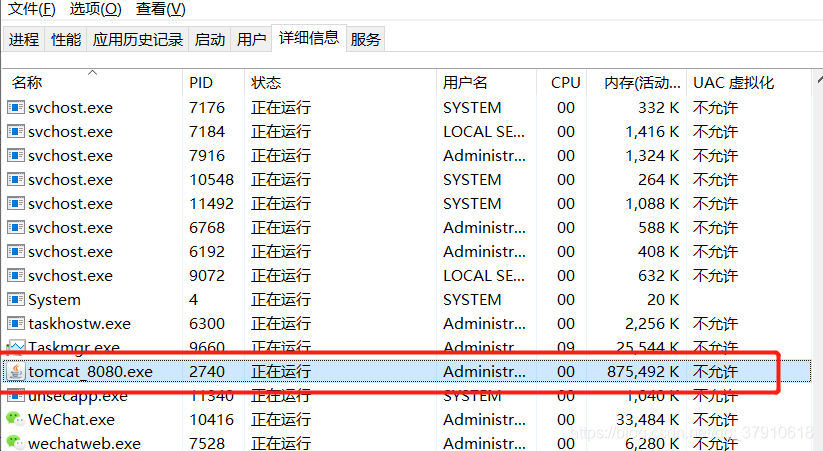This screenshot has width=823, height=451.
Task: Switch to the 服务 tab
Action: tap(365, 39)
